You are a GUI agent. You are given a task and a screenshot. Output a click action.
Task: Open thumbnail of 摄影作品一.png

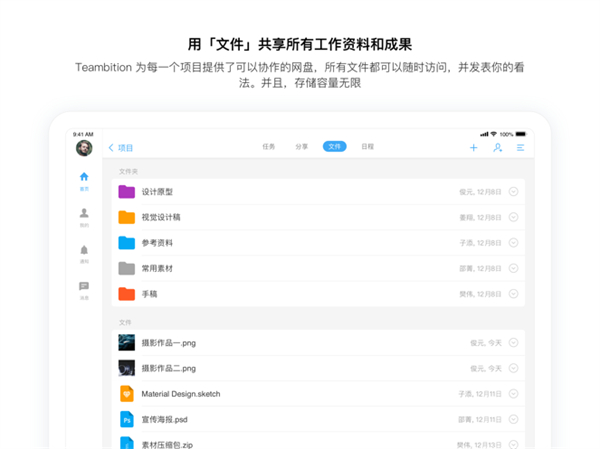click(x=127, y=343)
